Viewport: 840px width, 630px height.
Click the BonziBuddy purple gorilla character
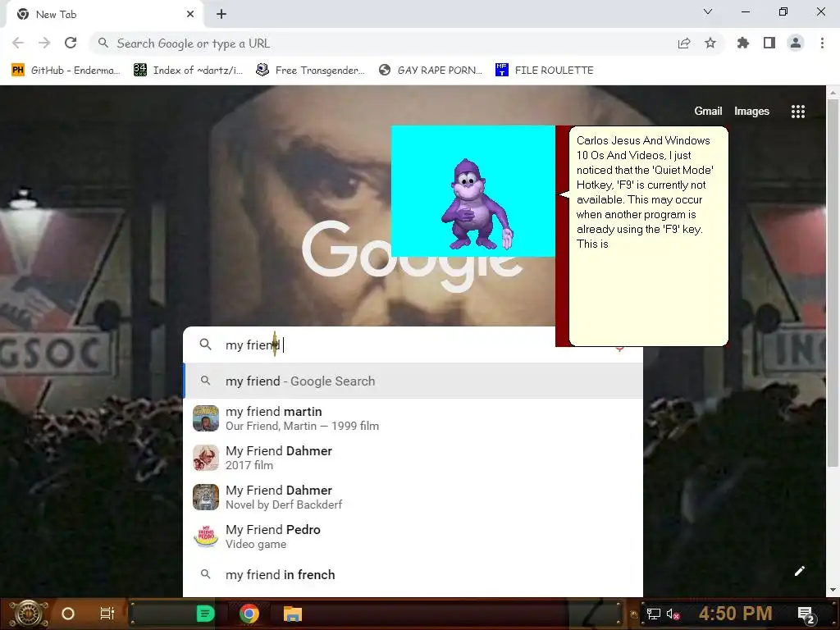[x=477, y=204]
